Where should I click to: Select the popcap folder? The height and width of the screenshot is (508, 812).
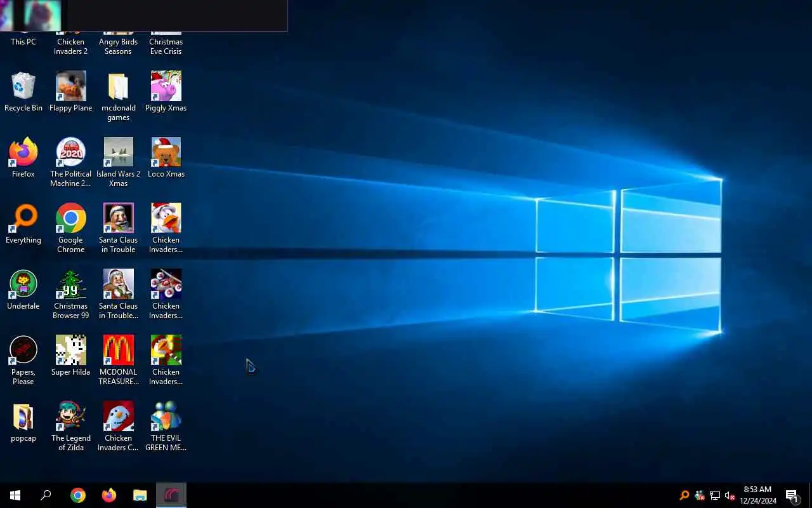(23, 422)
